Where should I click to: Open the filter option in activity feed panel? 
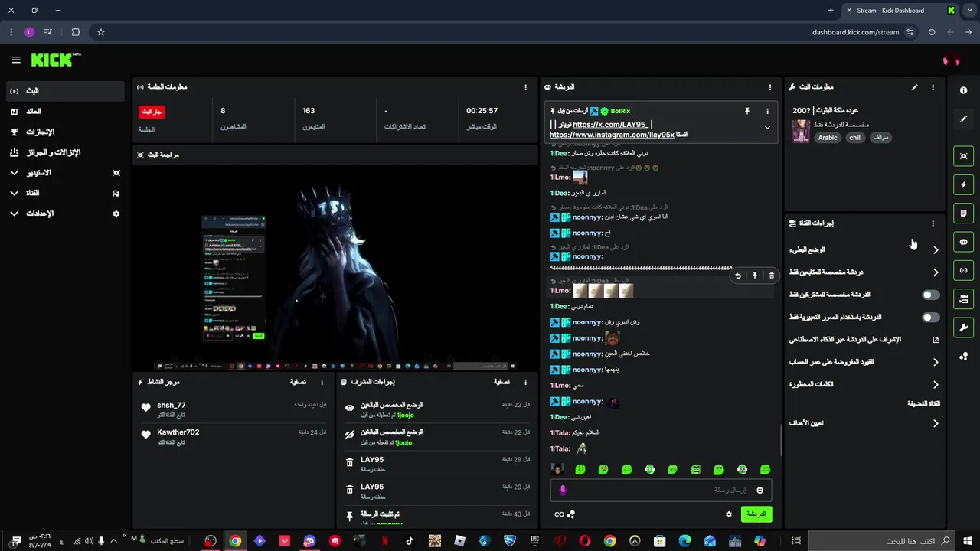(299, 382)
